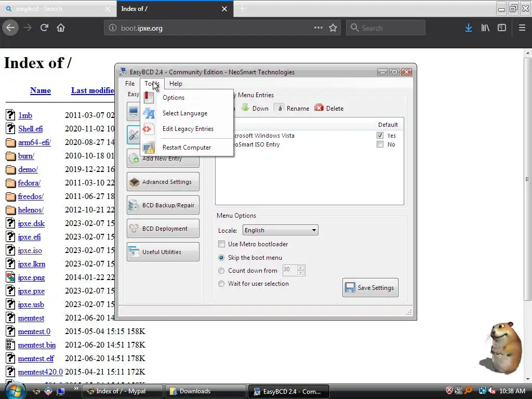Open the ipxe.png file link
The width and height of the screenshot is (532, 399).
31,278
